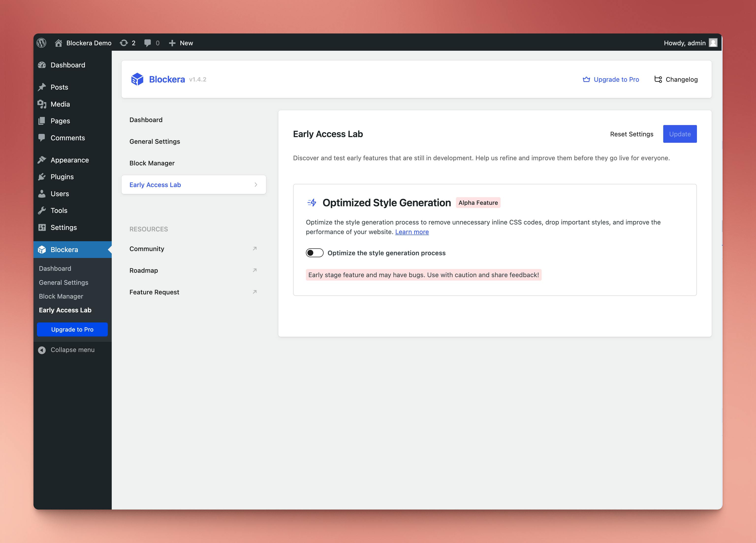Open the Community resource link

(x=194, y=249)
